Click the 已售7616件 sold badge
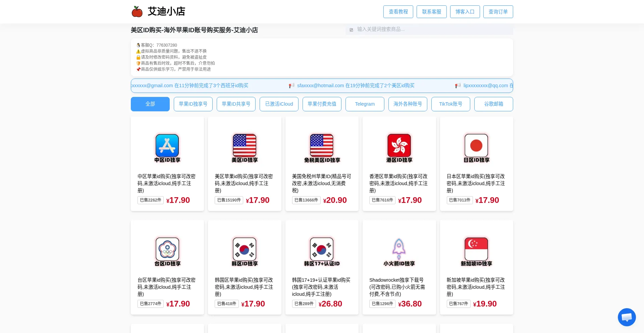This screenshot has width=644, height=333. [382, 200]
